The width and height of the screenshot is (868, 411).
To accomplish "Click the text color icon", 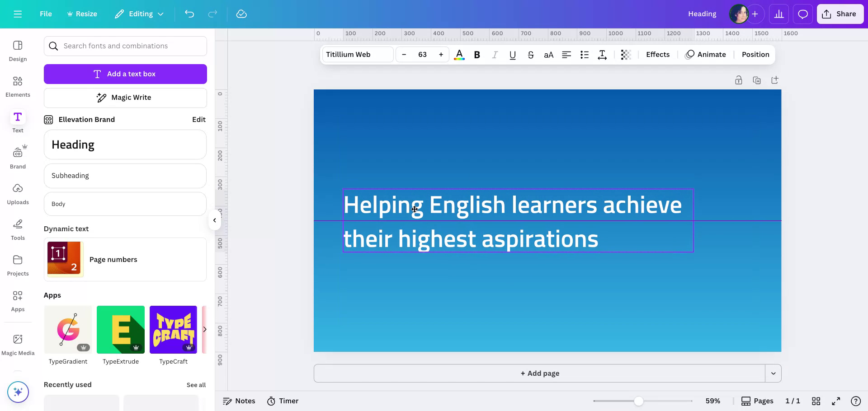I will pos(459,55).
